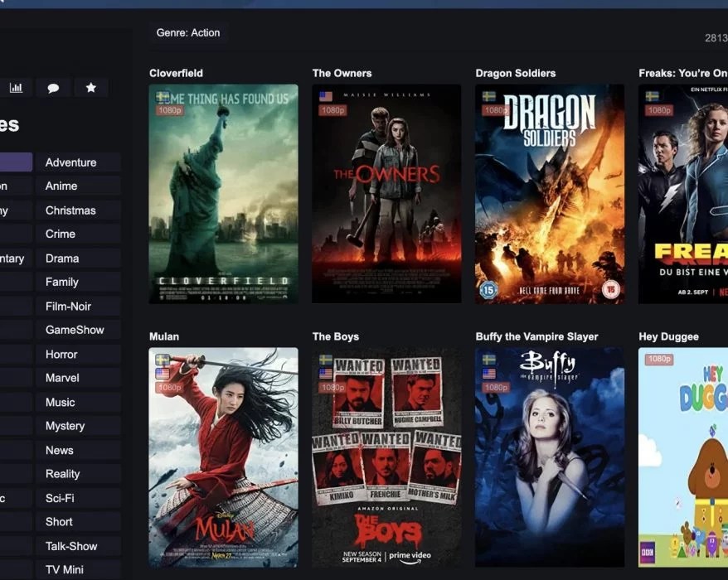This screenshot has height=580, width=728.
Task: Click the Mulan title text
Action: coord(164,337)
